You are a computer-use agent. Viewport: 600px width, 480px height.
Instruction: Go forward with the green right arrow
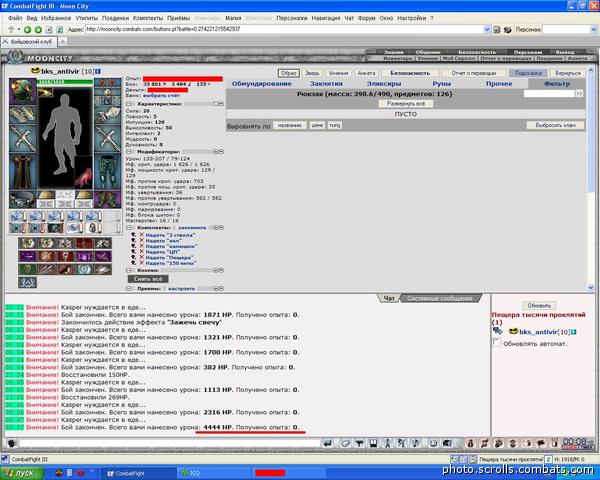[x=38, y=29]
